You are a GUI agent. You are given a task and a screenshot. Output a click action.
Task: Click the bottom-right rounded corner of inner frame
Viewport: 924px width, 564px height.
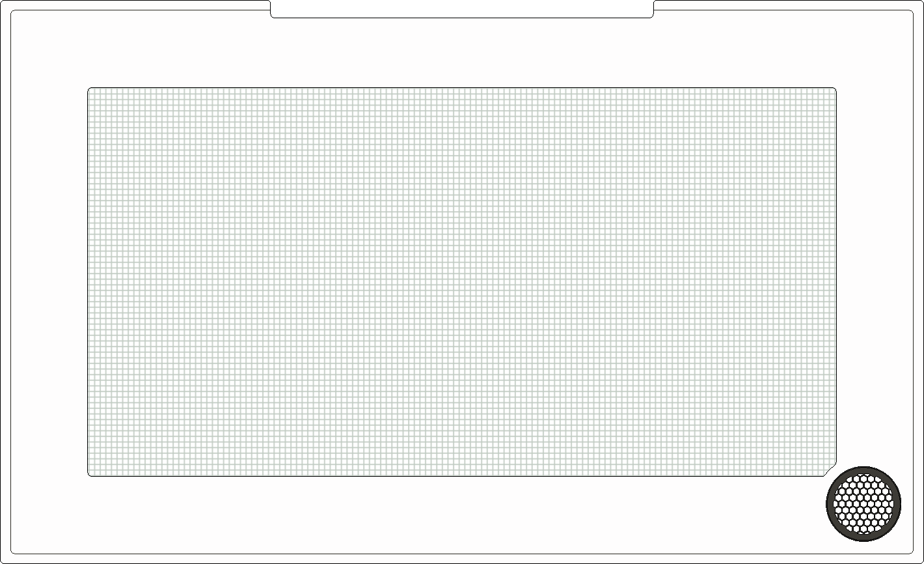pos(911,552)
